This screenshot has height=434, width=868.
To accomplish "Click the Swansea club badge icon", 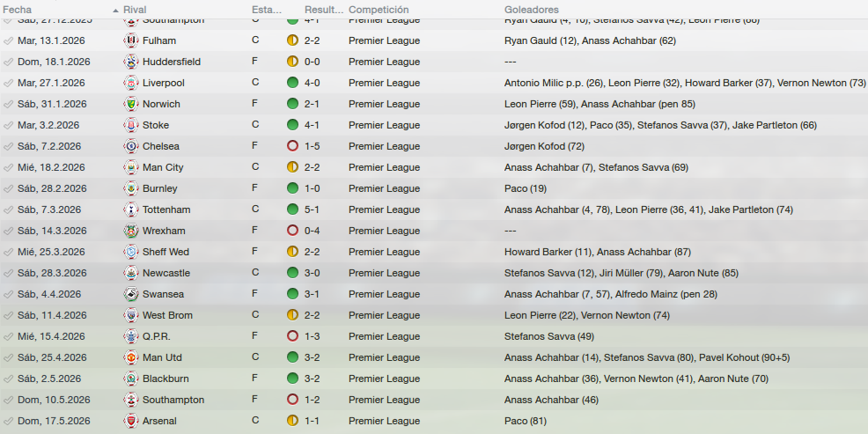I will click(x=130, y=294).
